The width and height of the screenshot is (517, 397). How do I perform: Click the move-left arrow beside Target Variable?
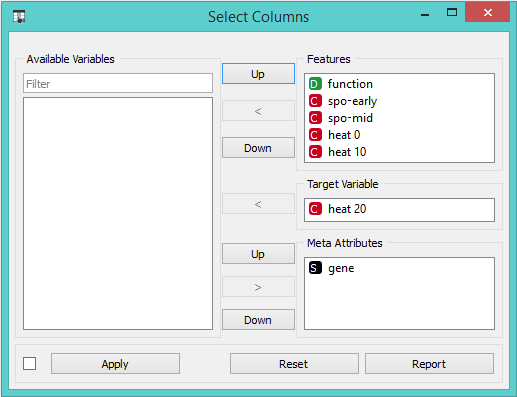tap(258, 204)
